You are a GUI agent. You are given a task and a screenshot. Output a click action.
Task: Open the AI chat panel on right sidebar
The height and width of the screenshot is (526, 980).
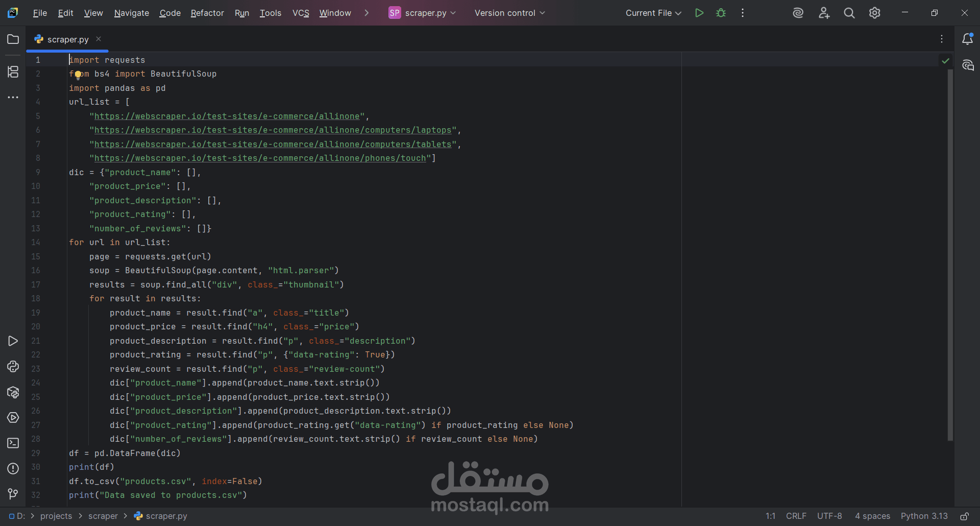pyautogui.click(x=968, y=65)
